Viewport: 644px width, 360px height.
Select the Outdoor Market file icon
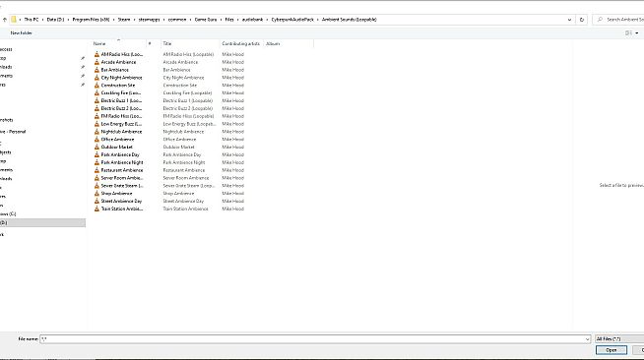pos(97,147)
